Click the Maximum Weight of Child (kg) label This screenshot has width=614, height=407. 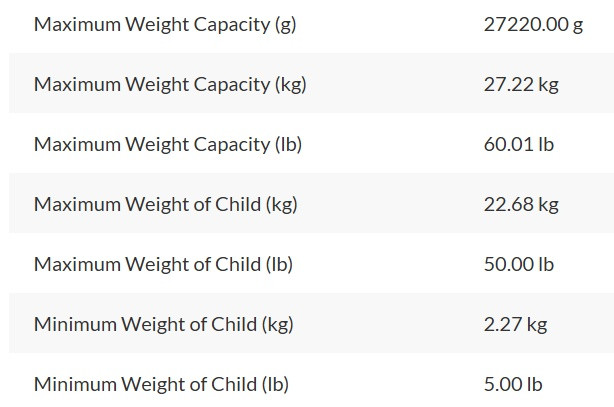tap(166, 204)
